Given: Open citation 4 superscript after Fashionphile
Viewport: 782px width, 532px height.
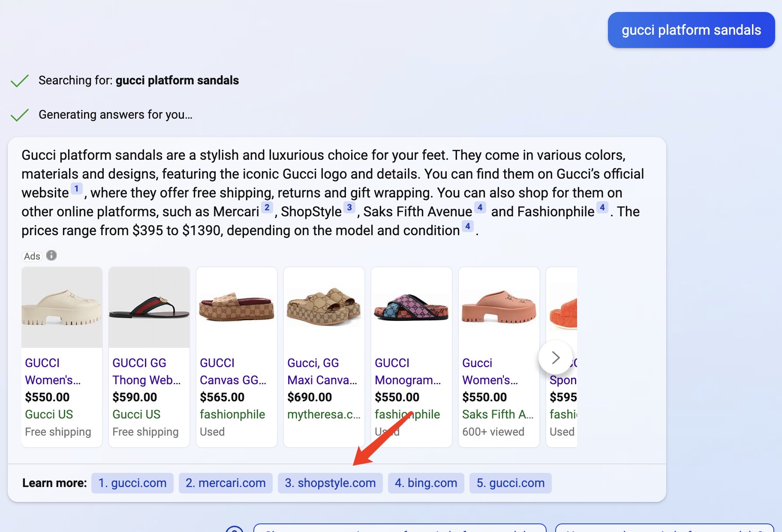Looking at the screenshot, I should tap(602, 207).
